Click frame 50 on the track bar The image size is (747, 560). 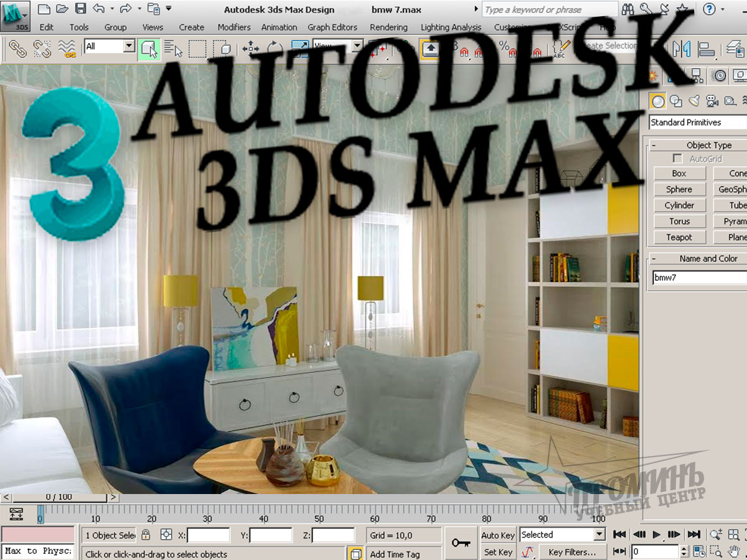coord(319,513)
